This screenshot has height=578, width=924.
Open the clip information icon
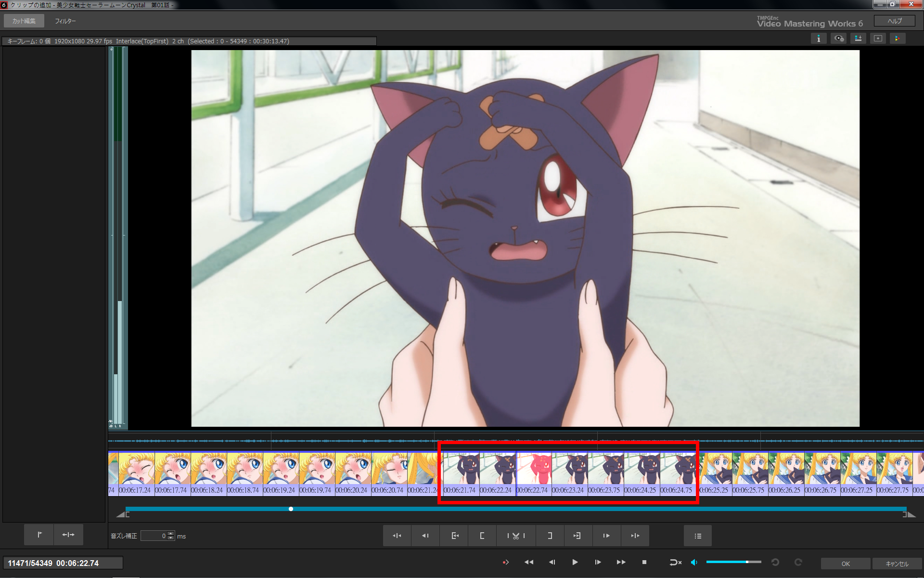819,39
